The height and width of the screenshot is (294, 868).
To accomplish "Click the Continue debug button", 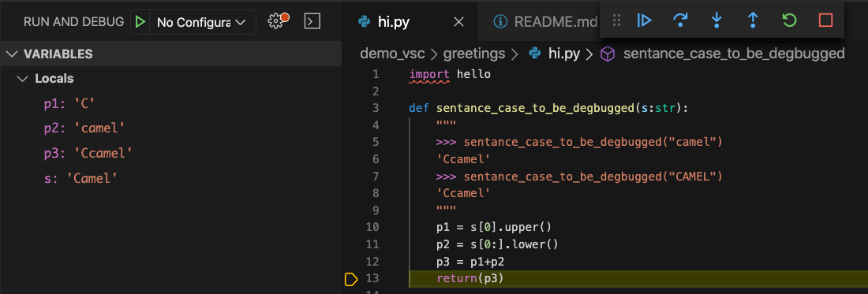I will (644, 20).
